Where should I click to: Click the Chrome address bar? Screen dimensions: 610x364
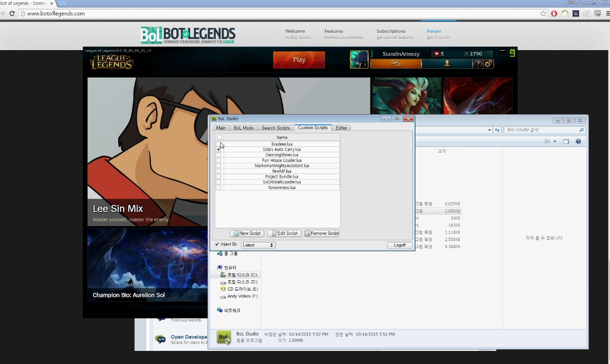283,14
